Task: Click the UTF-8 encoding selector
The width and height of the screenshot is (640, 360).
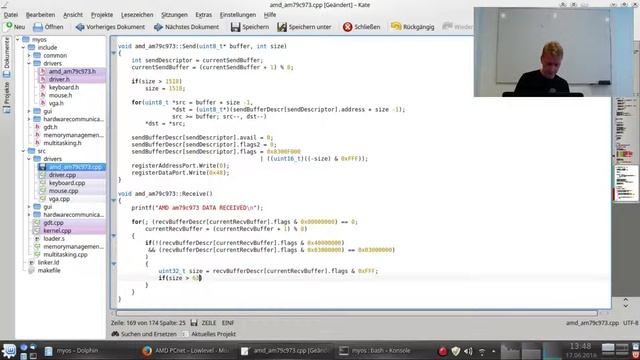Action: click(x=631, y=323)
